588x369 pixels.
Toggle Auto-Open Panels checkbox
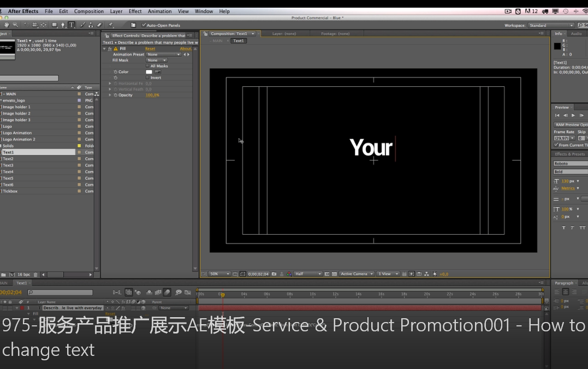pos(143,25)
